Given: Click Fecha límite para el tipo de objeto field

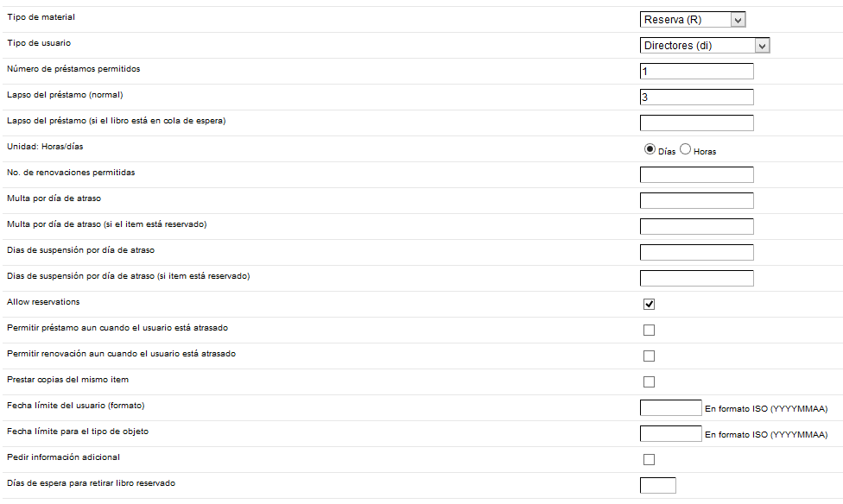Looking at the screenshot, I should [x=670, y=434].
